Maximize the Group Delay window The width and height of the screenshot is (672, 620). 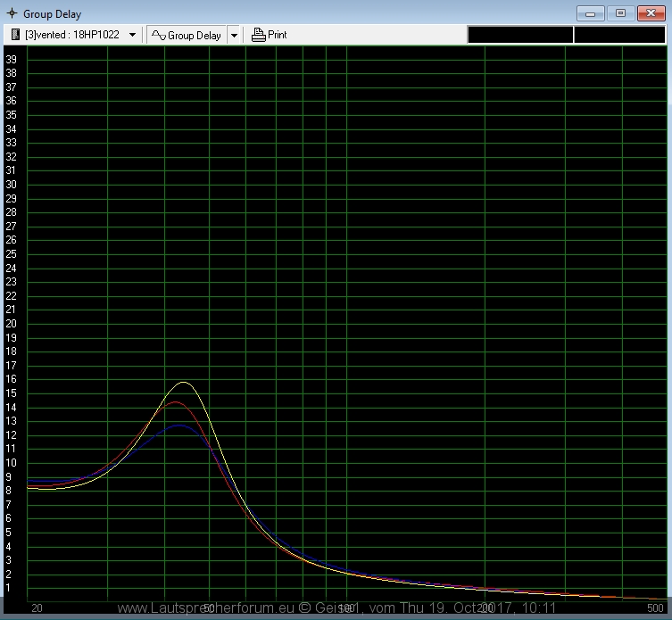click(x=620, y=13)
